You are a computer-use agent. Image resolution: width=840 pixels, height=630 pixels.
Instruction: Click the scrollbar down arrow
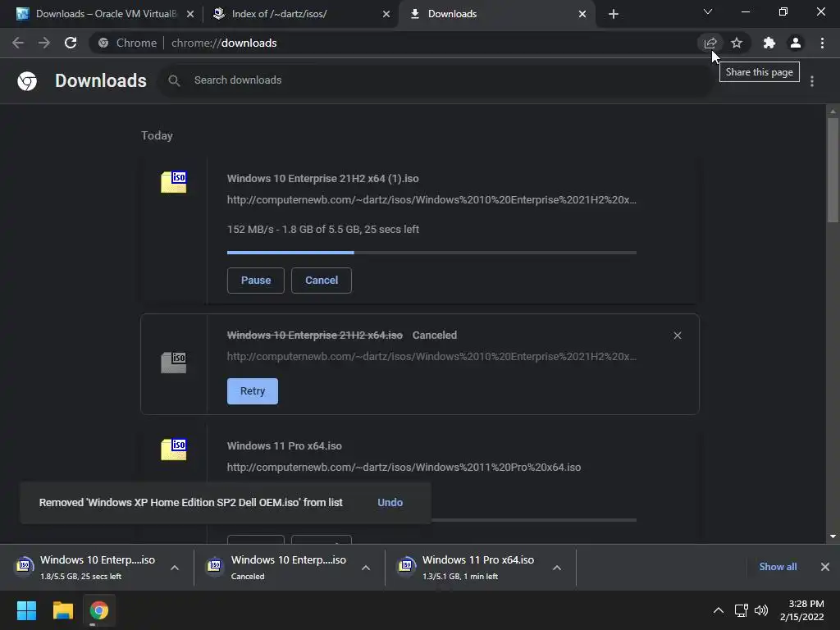pos(833,536)
